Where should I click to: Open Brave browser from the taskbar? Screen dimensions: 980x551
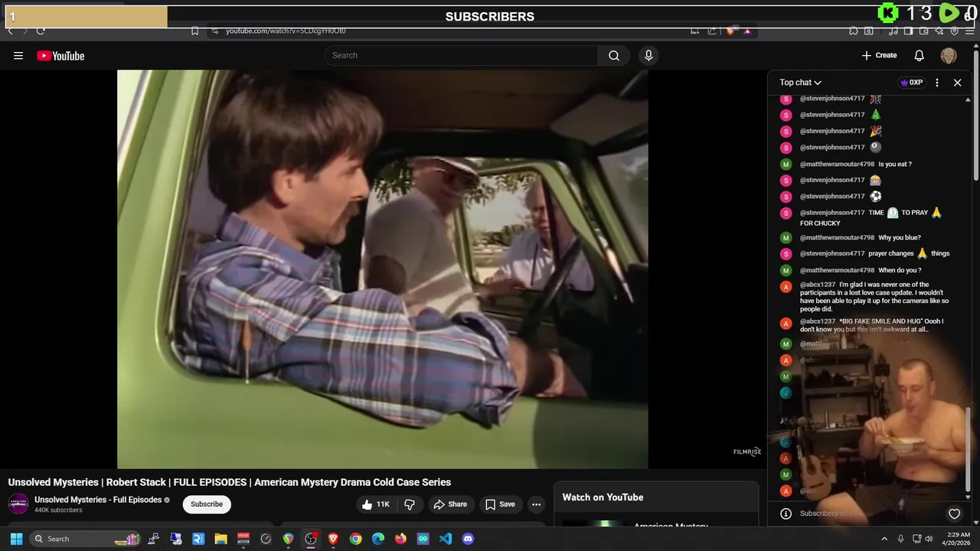[333, 539]
